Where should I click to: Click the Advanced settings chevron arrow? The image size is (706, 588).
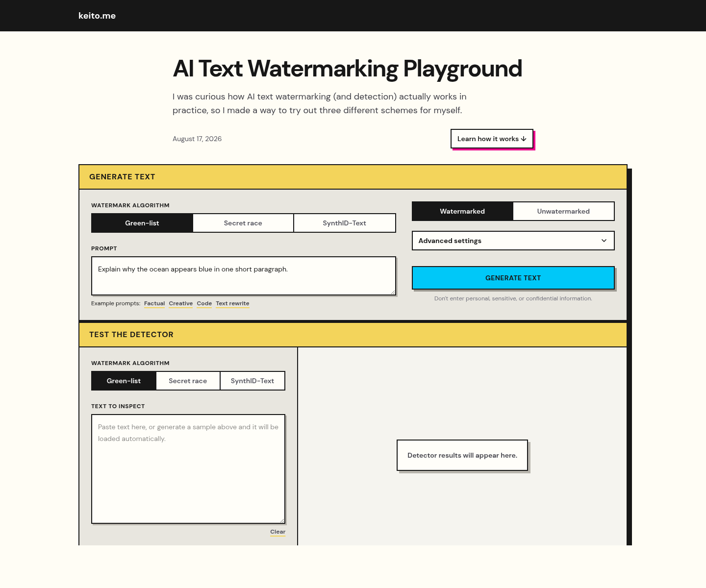(604, 241)
